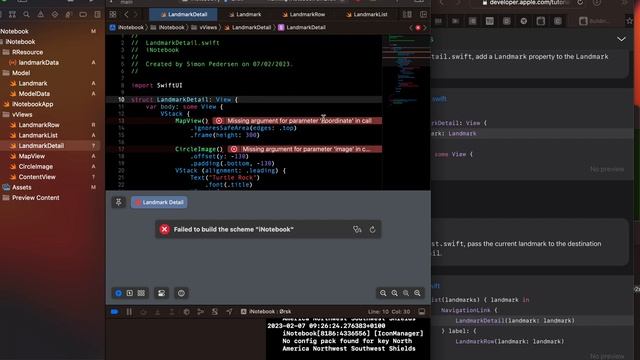Switch to the LandmarkDetail editor tab
This screenshot has width=640, height=360.
click(183, 14)
